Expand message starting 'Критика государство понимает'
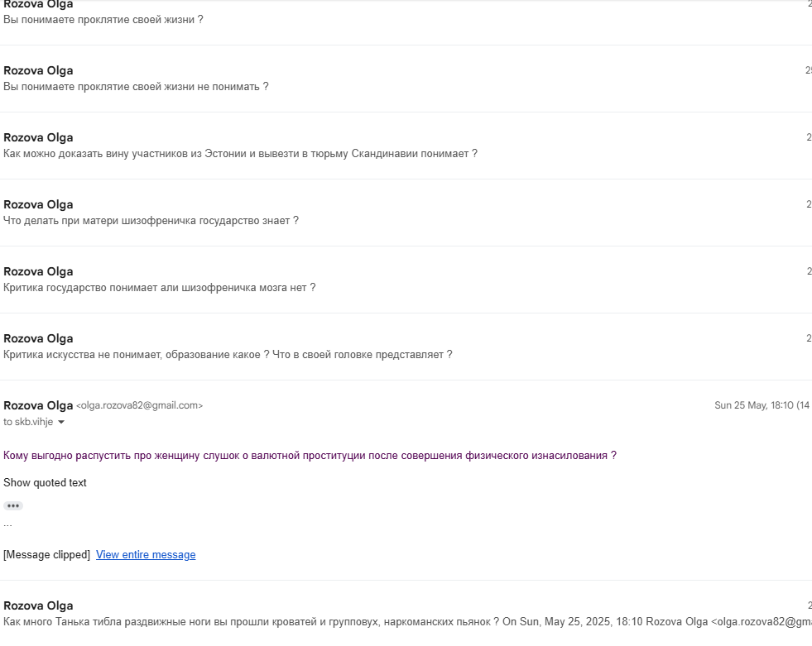 [x=406, y=280]
